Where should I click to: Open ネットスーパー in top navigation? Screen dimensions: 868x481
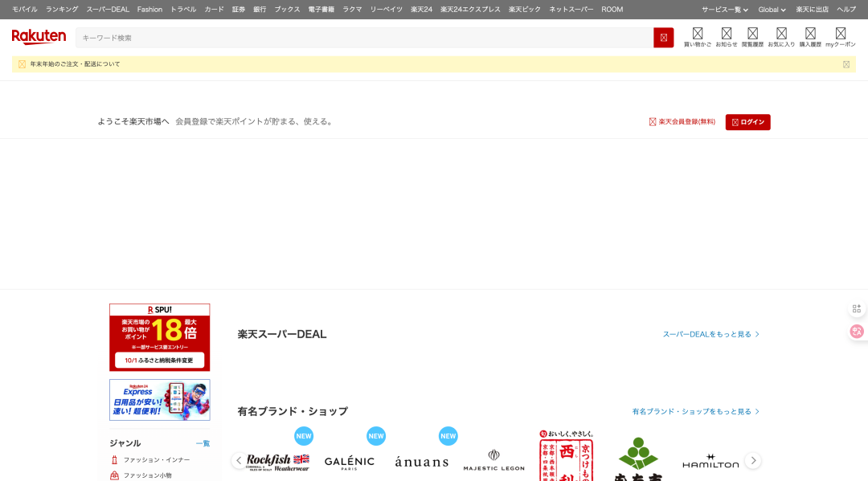point(571,10)
